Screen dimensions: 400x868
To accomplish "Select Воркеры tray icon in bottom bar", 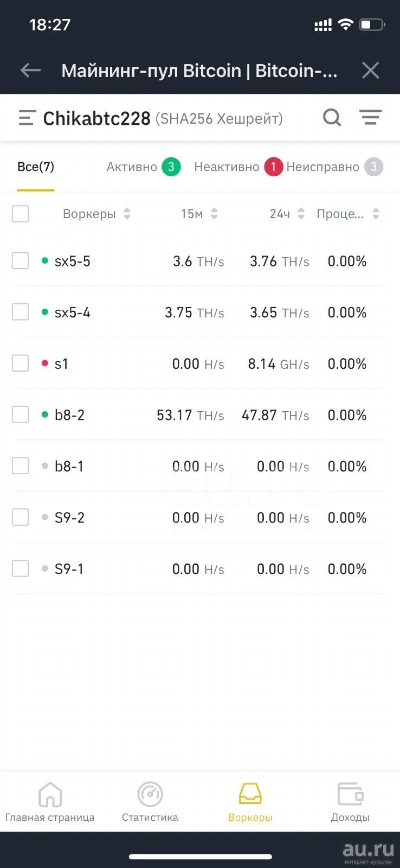I will tap(250, 794).
